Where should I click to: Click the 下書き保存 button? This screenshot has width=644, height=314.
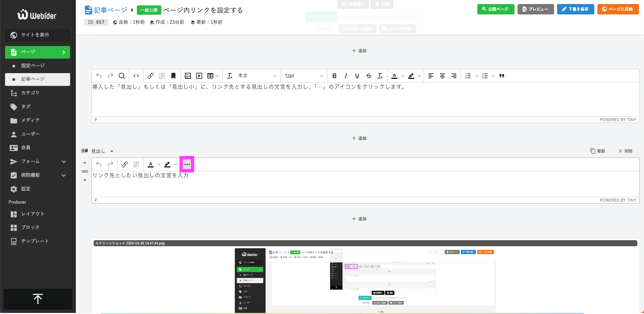pyautogui.click(x=576, y=9)
